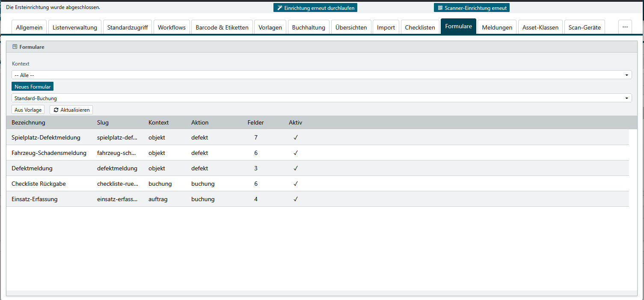Toggle Aktiv checkmark for Checkliste Rückgabe
The height and width of the screenshot is (300, 644).
(x=295, y=184)
